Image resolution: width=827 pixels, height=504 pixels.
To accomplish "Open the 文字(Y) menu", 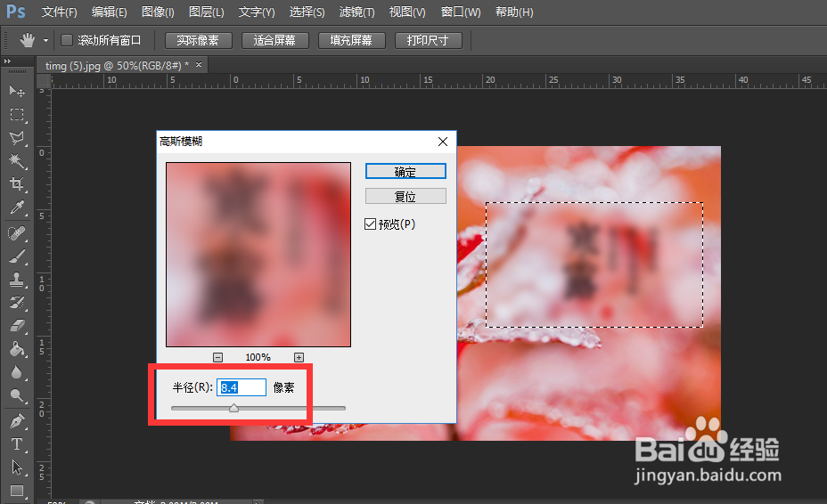I will [257, 12].
